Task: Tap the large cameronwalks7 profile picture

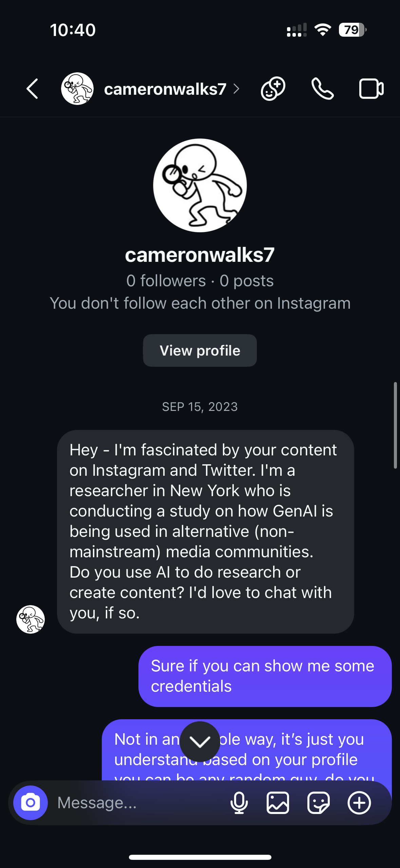Action: click(200, 185)
